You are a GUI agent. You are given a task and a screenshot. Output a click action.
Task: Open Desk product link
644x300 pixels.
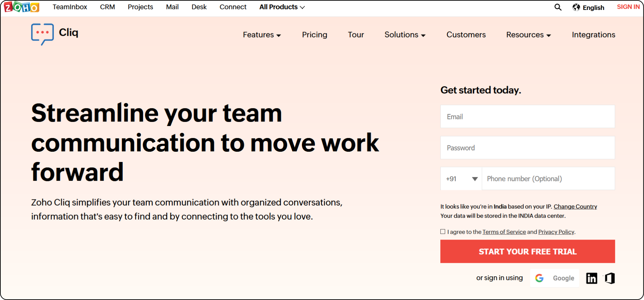coord(199,7)
